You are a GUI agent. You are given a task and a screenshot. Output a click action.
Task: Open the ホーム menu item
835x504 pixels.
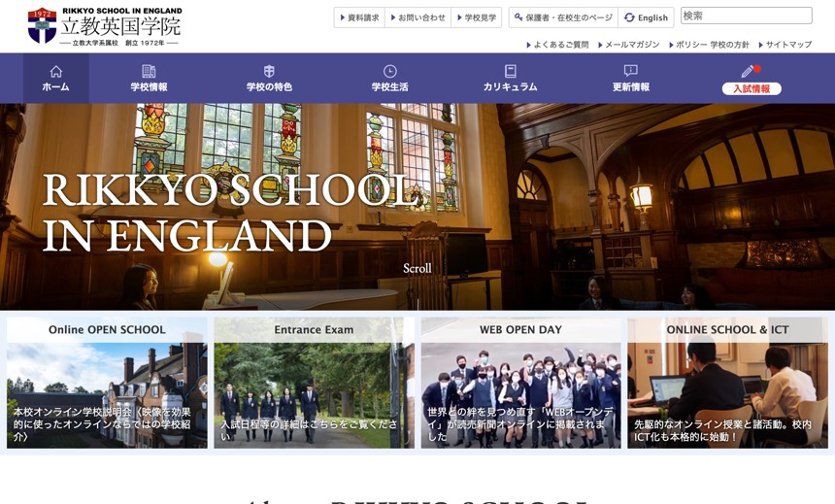[x=56, y=79]
